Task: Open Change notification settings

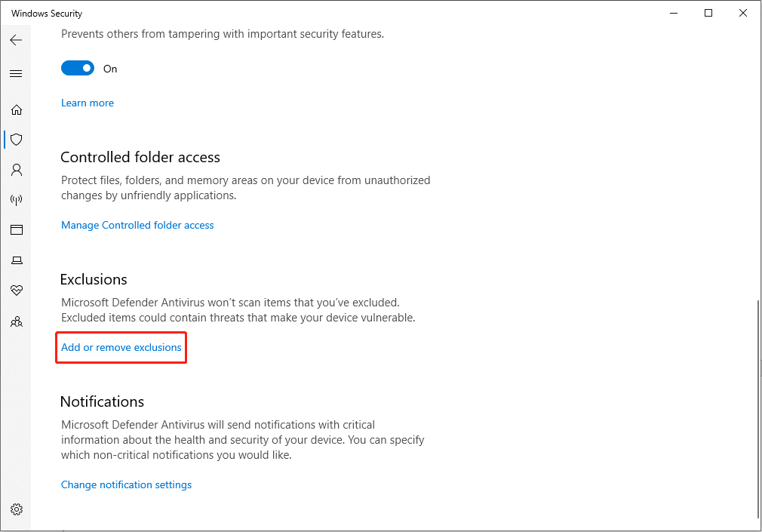Action: pos(126,484)
